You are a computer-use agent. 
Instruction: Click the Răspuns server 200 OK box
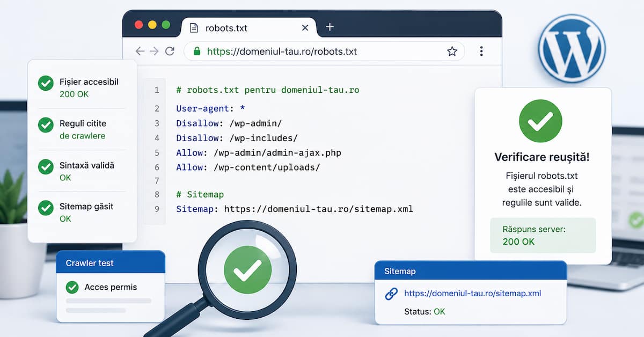click(x=543, y=235)
